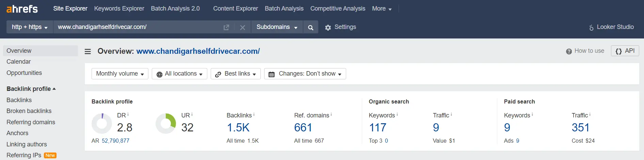This screenshot has width=644, height=160.
Task: Click the DR donut chart
Action: click(x=102, y=124)
